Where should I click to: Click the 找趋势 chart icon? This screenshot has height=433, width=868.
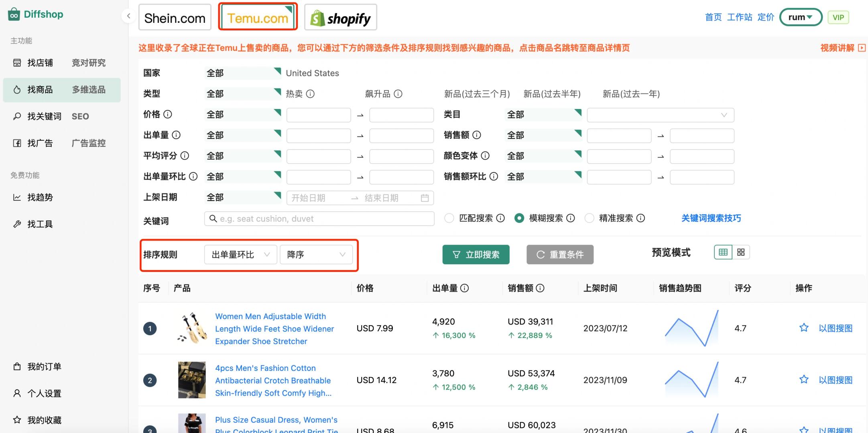point(17,197)
